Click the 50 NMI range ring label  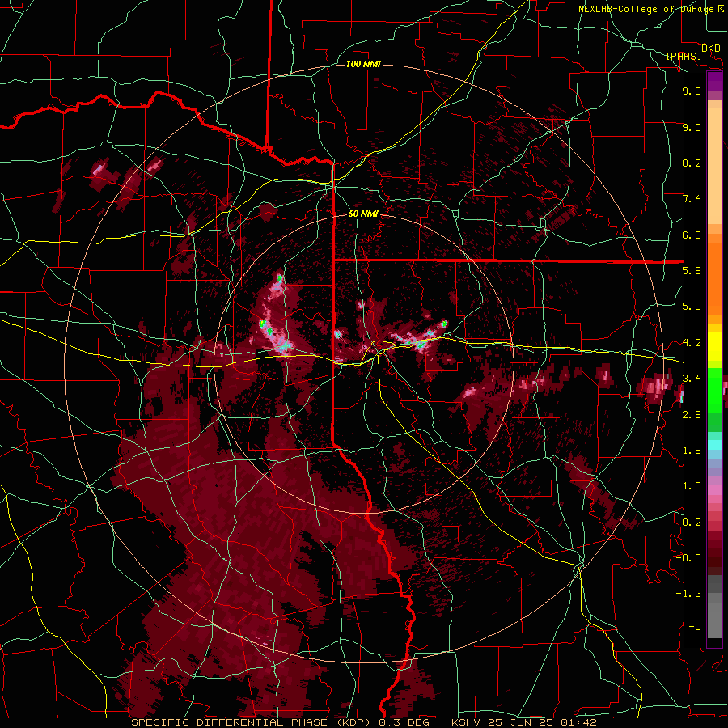coord(363,214)
